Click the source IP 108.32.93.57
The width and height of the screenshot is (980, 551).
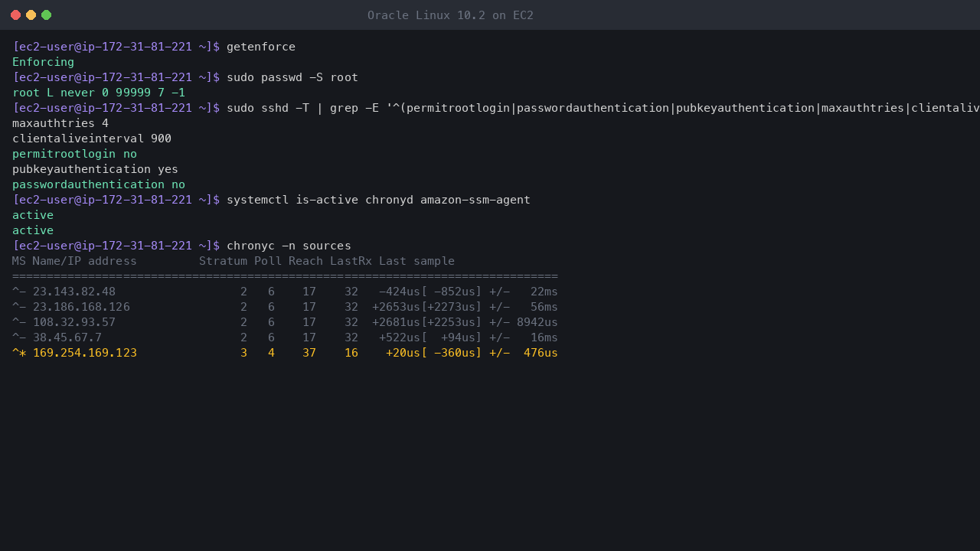(74, 322)
